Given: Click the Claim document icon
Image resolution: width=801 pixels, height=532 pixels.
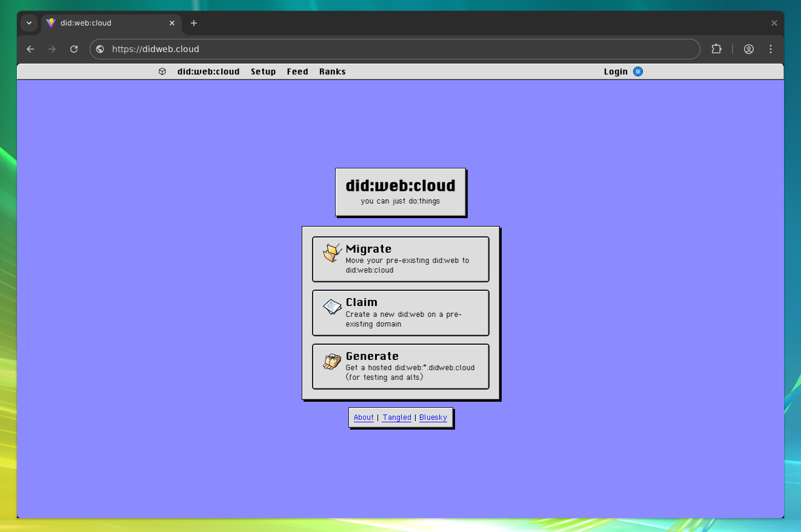Looking at the screenshot, I should pos(332,307).
